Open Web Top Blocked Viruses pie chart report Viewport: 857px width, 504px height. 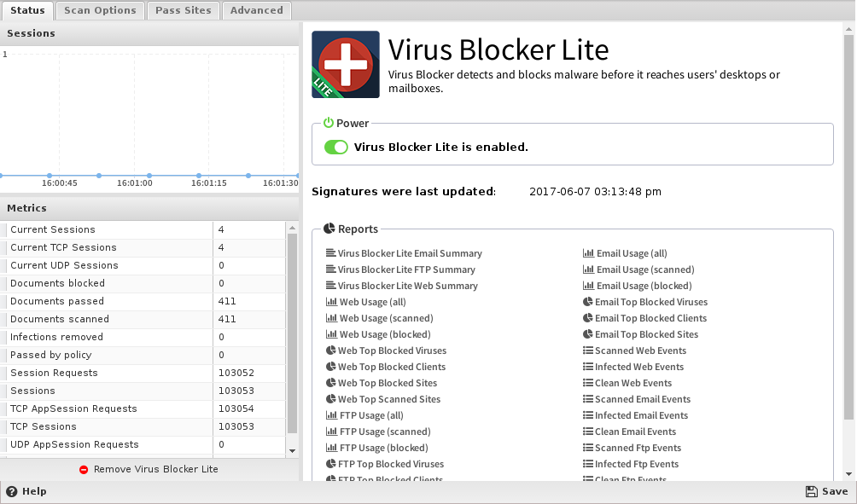[x=392, y=350]
